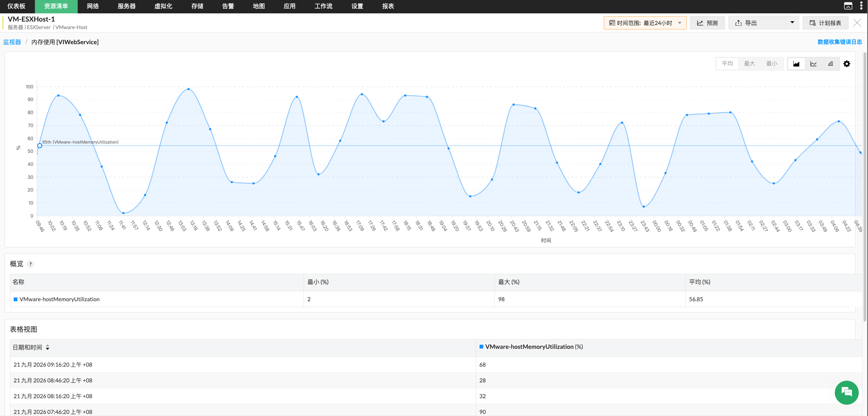Open 数据收集错误日志 link
This screenshot has width=868, height=416.
coord(840,42)
